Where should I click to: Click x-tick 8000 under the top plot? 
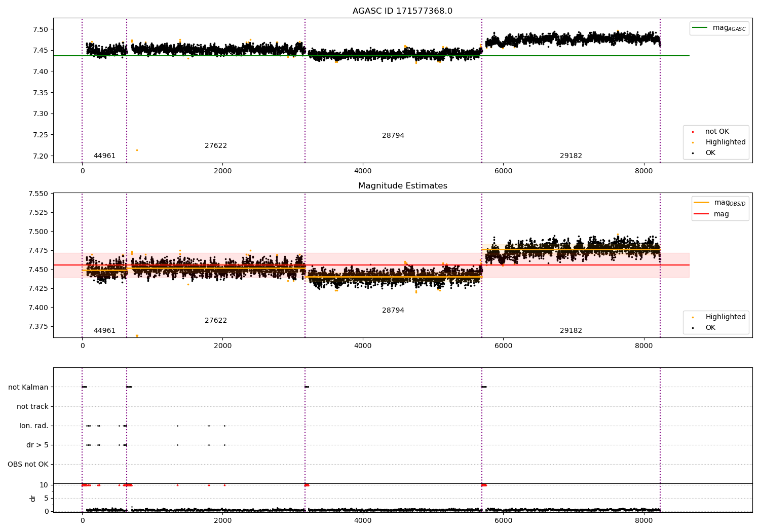[x=644, y=171]
